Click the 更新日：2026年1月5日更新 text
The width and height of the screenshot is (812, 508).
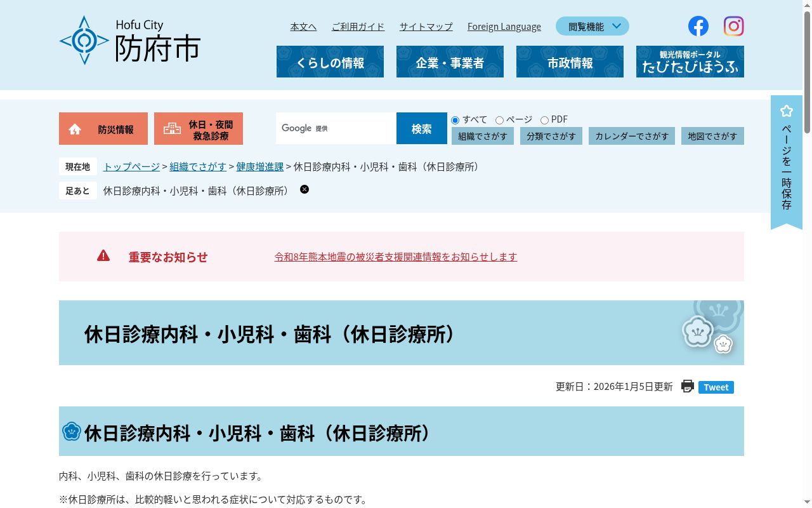(x=614, y=387)
